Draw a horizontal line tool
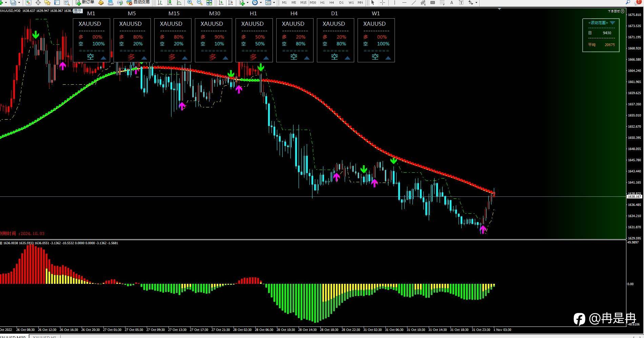The image size is (644, 338). coord(404,2)
